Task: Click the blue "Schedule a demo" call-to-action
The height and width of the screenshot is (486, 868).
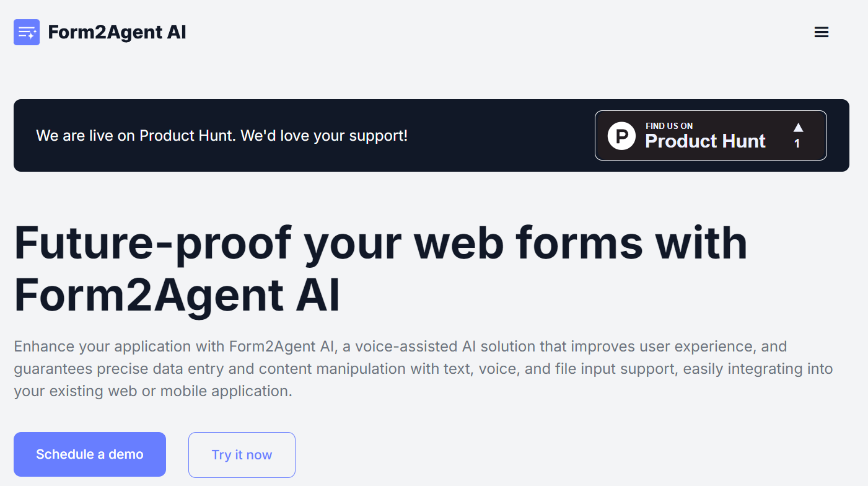Action: pyautogui.click(x=89, y=454)
